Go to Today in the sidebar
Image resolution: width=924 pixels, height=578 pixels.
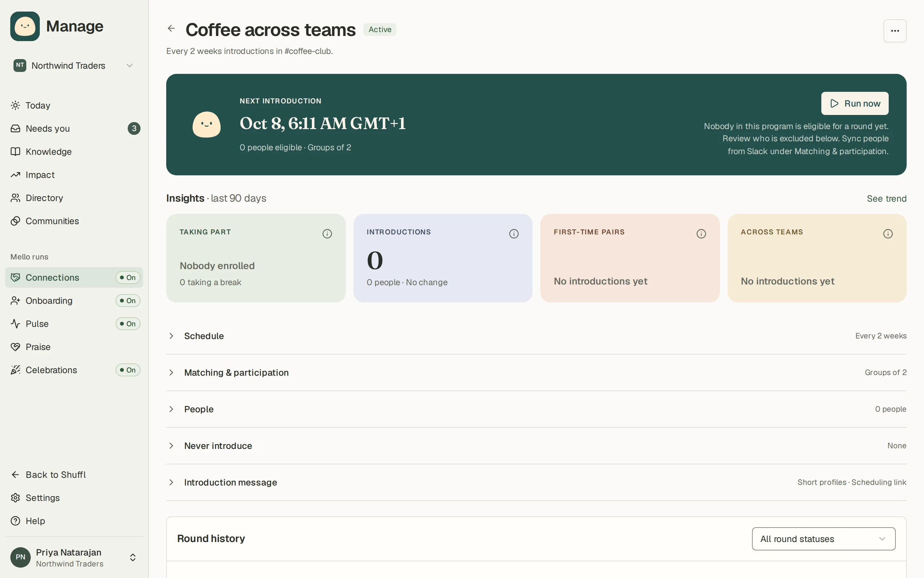coord(74,106)
